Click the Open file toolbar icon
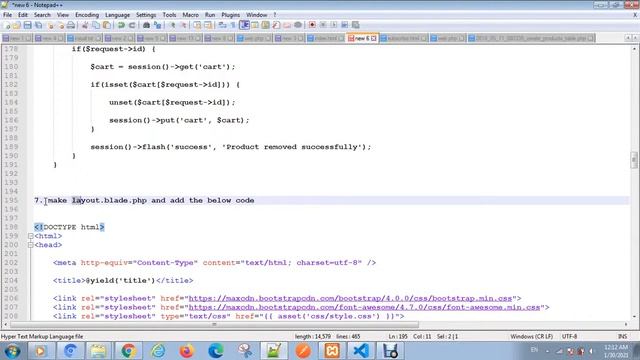The width and height of the screenshot is (640, 360). [16, 25]
